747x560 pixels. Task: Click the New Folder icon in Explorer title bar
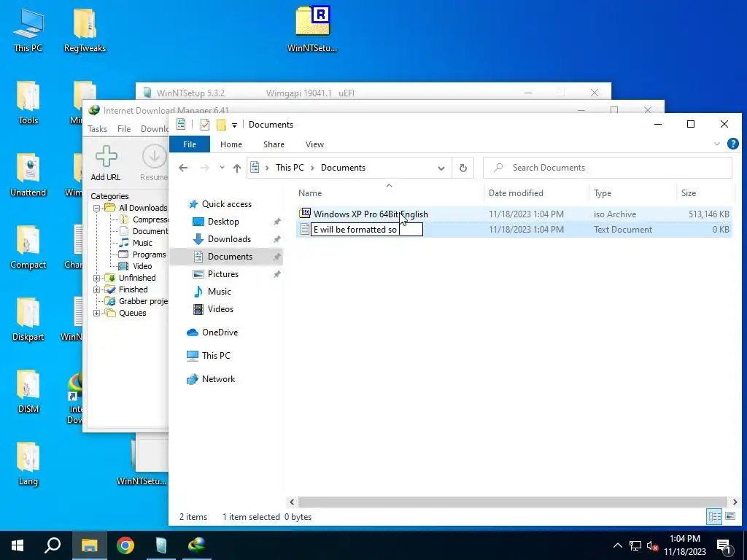coord(221,125)
